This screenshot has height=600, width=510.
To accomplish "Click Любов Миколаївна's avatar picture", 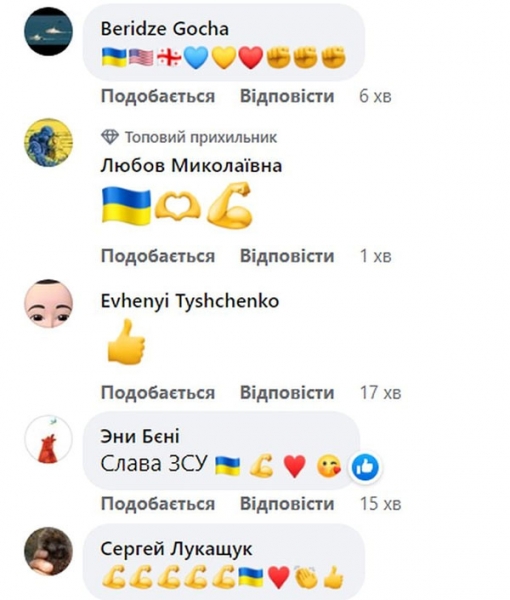I will (x=48, y=142).
